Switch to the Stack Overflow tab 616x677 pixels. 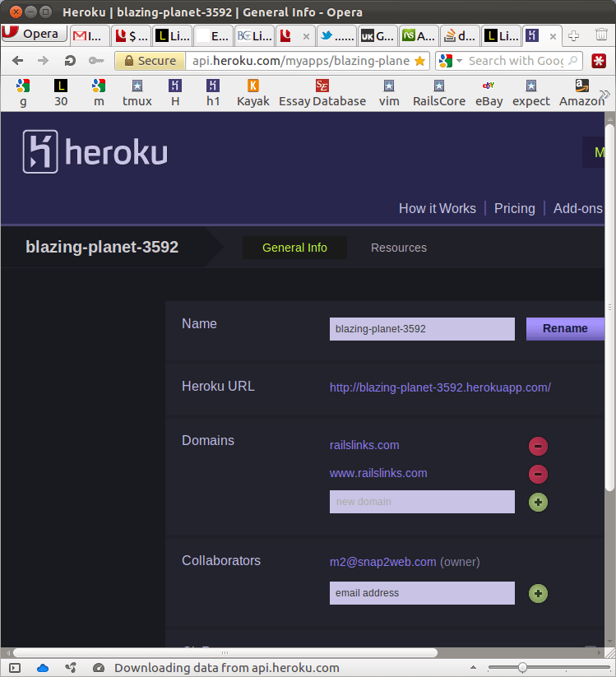(461, 36)
